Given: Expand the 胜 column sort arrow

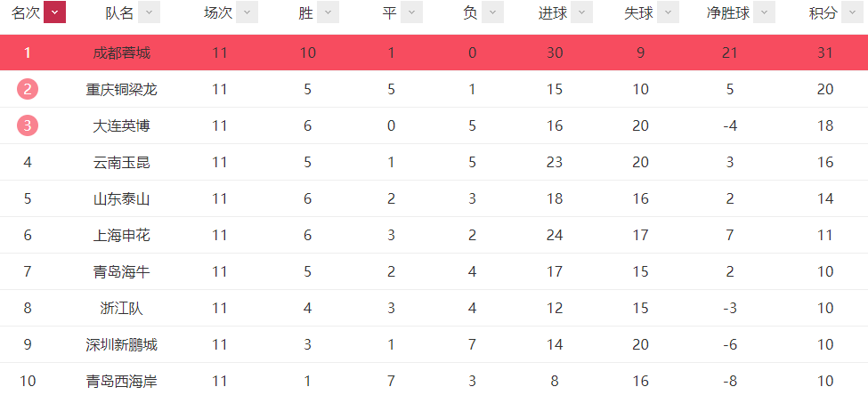Looking at the screenshot, I should (328, 12).
